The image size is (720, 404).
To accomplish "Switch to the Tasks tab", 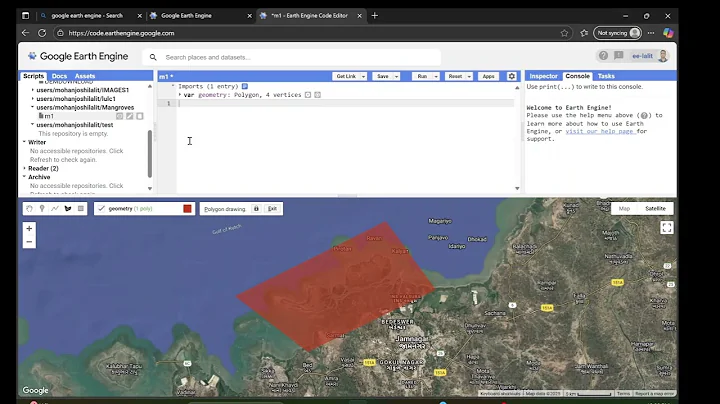I will pos(606,76).
